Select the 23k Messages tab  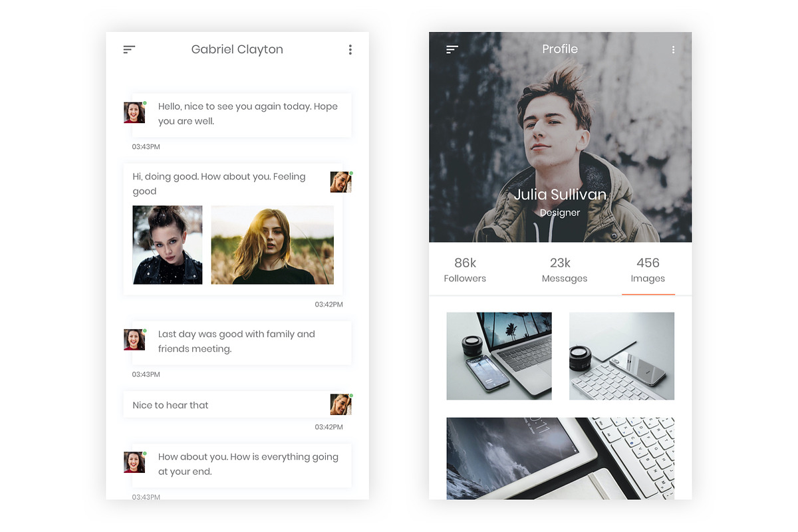564,269
